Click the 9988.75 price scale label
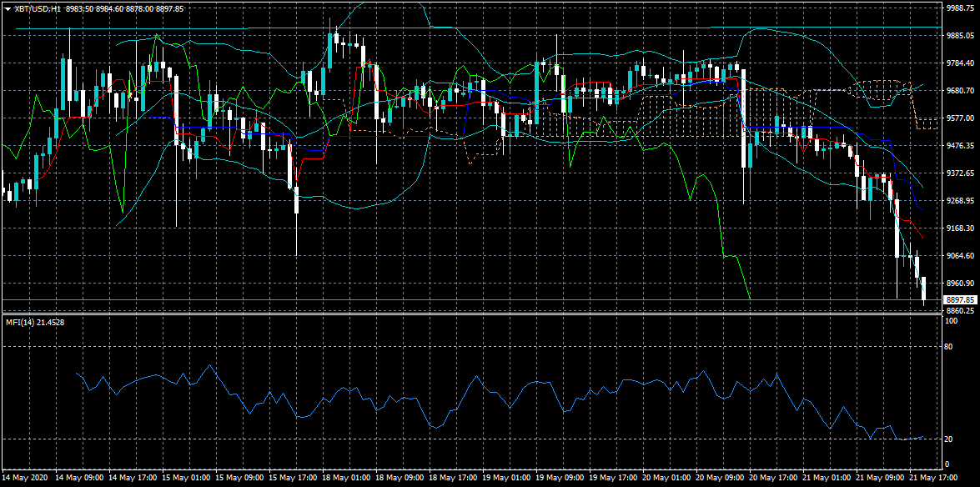This screenshot has height=487, width=980. (960, 8)
